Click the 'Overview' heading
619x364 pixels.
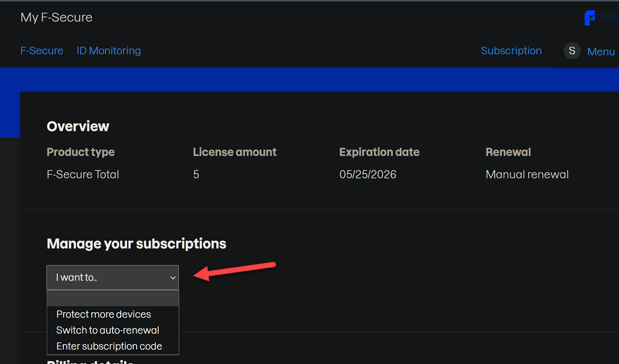(78, 126)
